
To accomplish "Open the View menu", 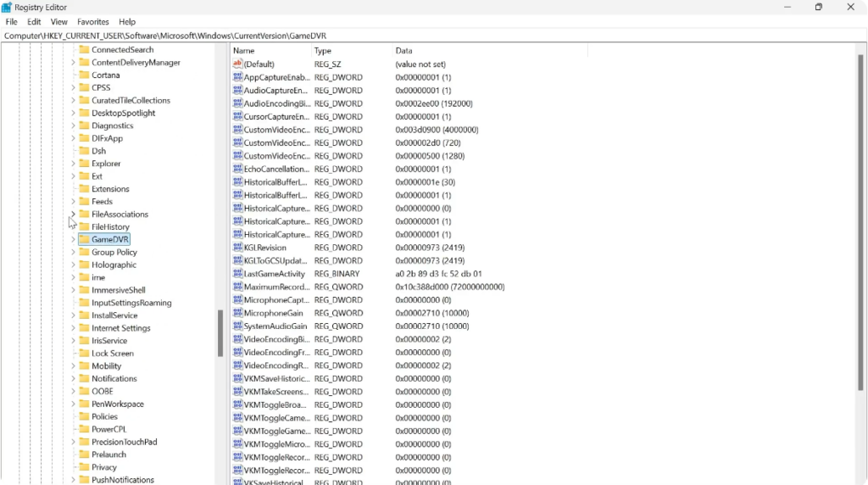I will (x=58, y=21).
